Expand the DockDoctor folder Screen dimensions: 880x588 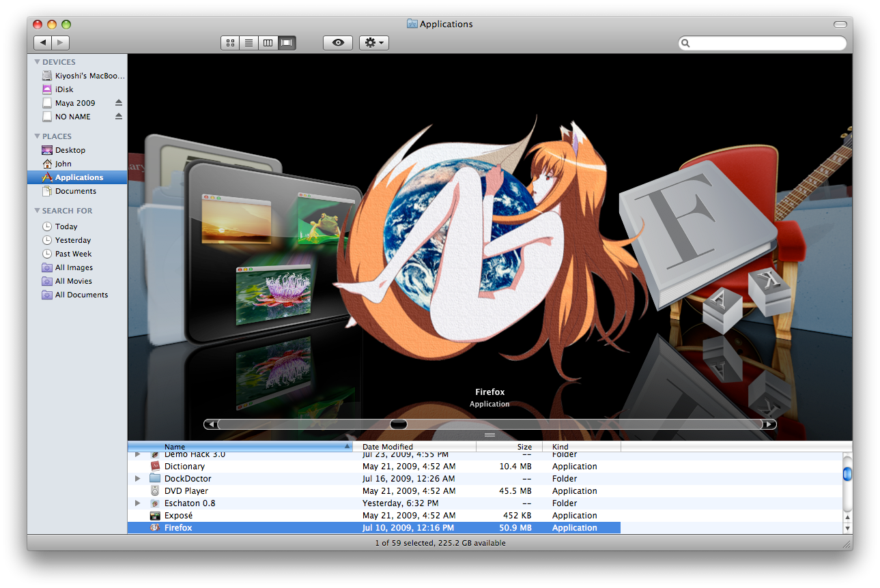click(x=138, y=479)
